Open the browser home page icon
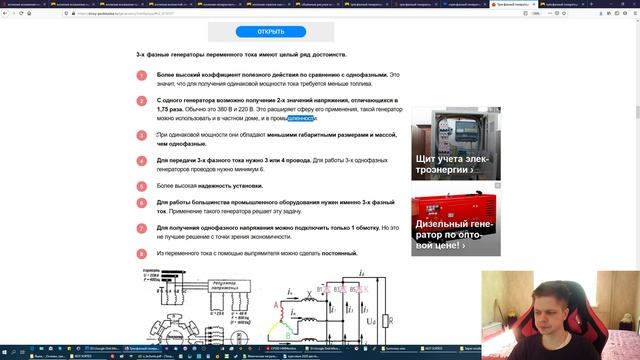Viewport: 640px width, 360px height. coord(29,13)
